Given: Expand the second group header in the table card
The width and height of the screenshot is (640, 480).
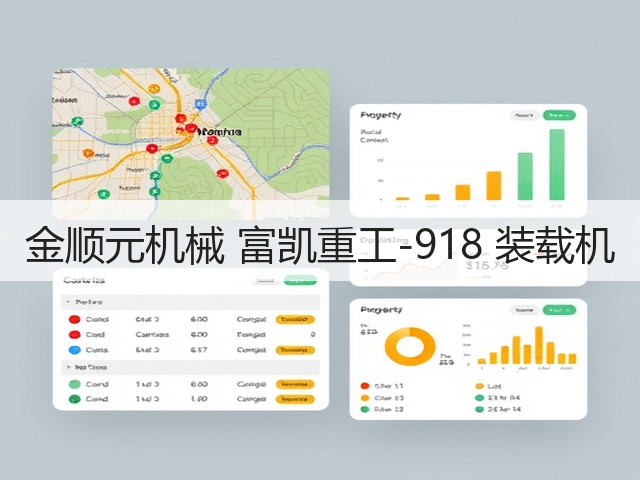Looking at the screenshot, I should pyautogui.click(x=68, y=367).
